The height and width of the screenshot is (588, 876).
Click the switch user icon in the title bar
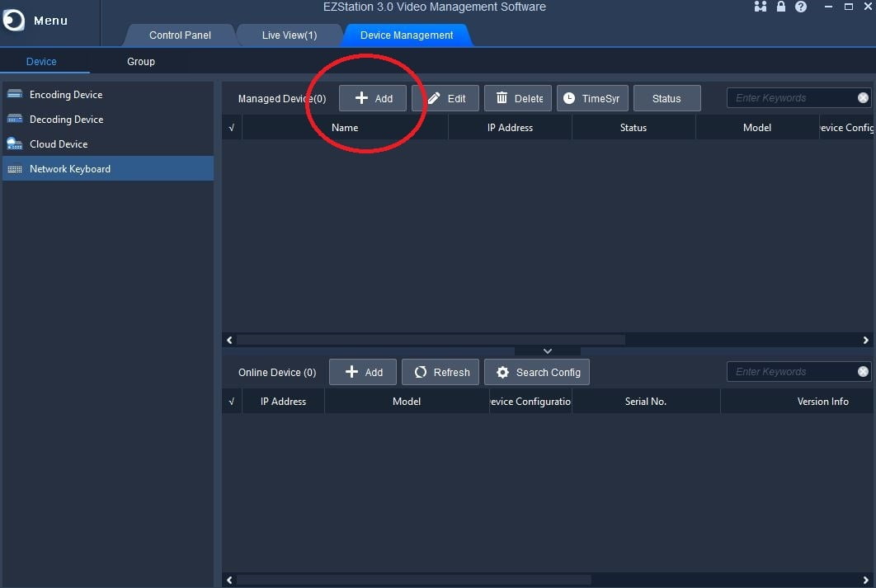click(759, 7)
